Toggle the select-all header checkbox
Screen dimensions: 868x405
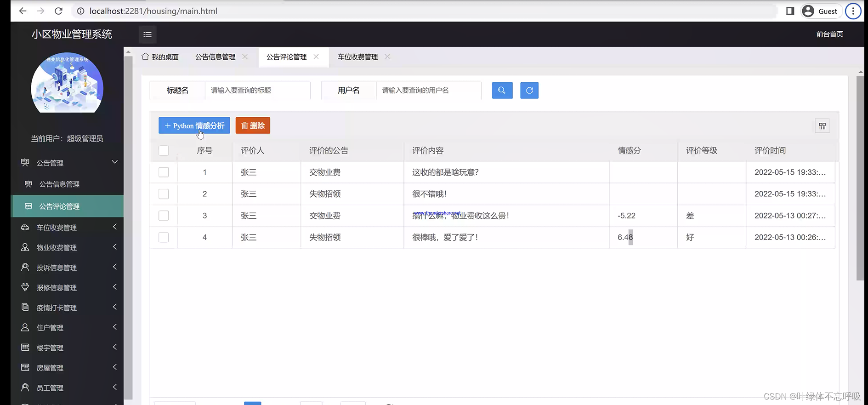(164, 150)
